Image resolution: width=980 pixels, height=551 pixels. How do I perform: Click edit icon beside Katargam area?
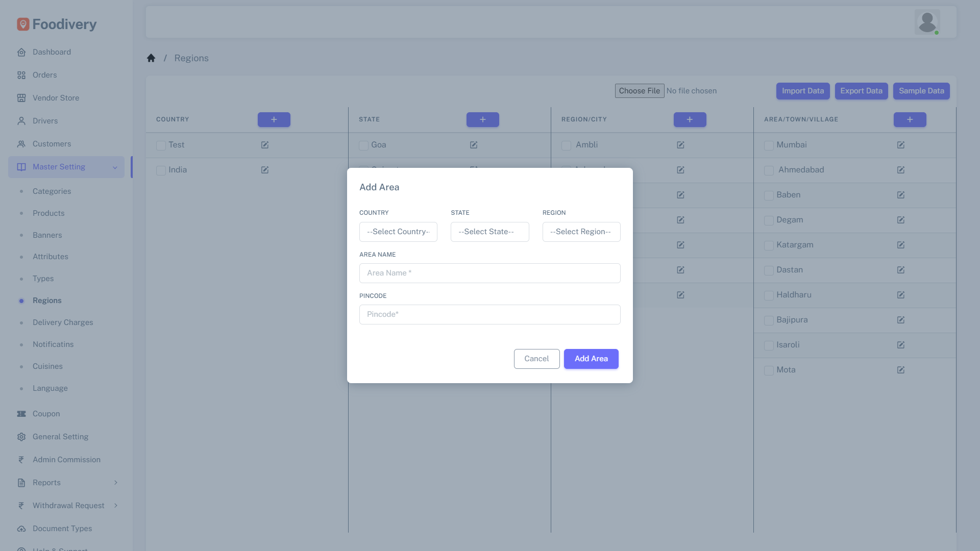[x=901, y=245]
